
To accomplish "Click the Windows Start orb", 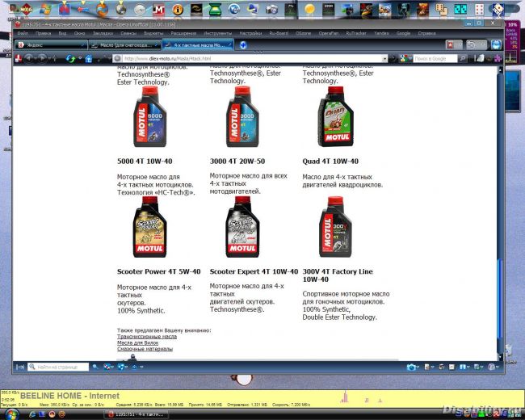I will [x=11, y=414].
